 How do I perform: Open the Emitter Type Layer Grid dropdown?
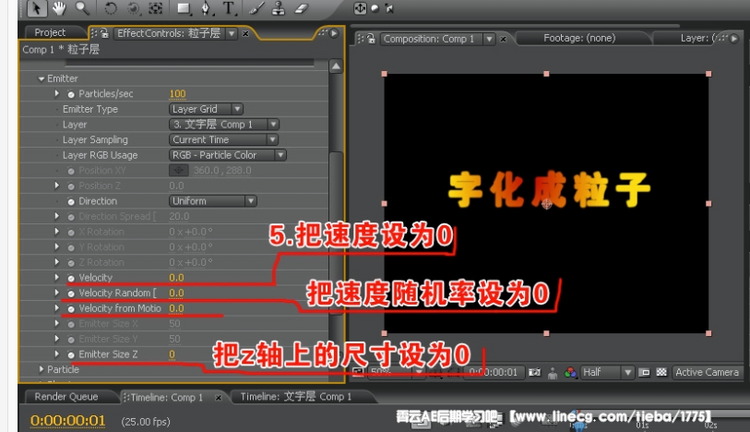coord(206,109)
